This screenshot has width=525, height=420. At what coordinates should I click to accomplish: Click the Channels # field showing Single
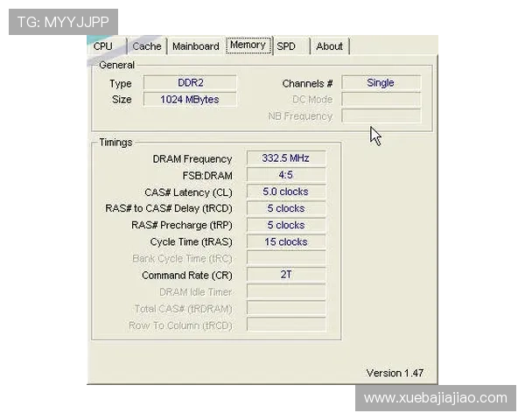[x=381, y=83]
